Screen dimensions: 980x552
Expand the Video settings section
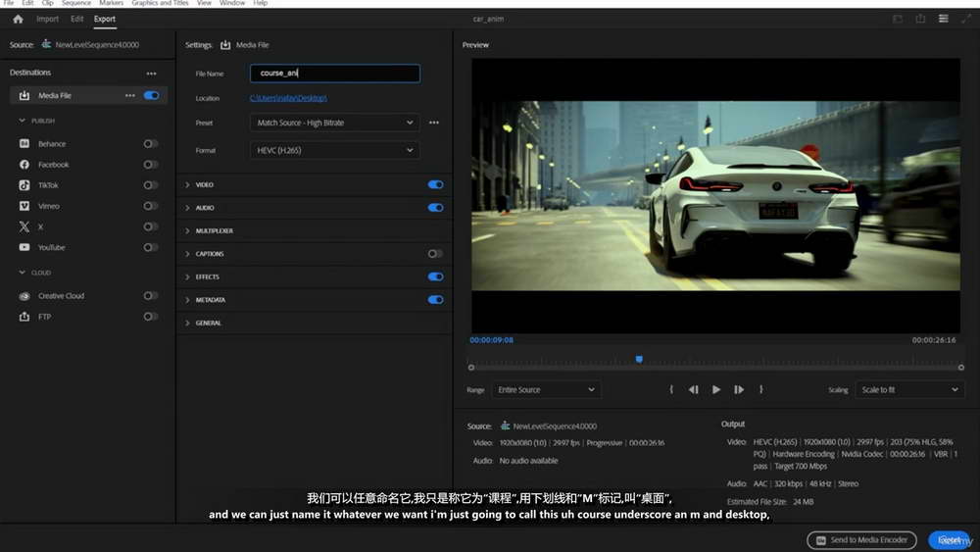tap(187, 184)
